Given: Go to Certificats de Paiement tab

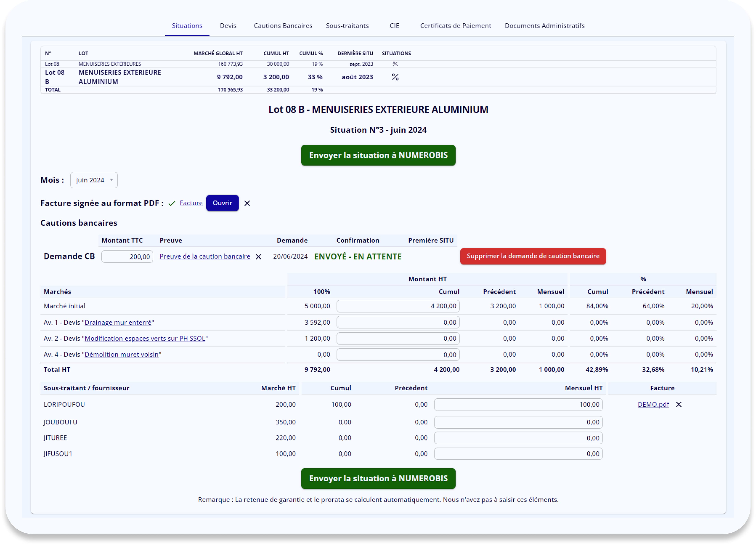Looking at the screenshot, I should pyautogui.click(x=455, y=26).
